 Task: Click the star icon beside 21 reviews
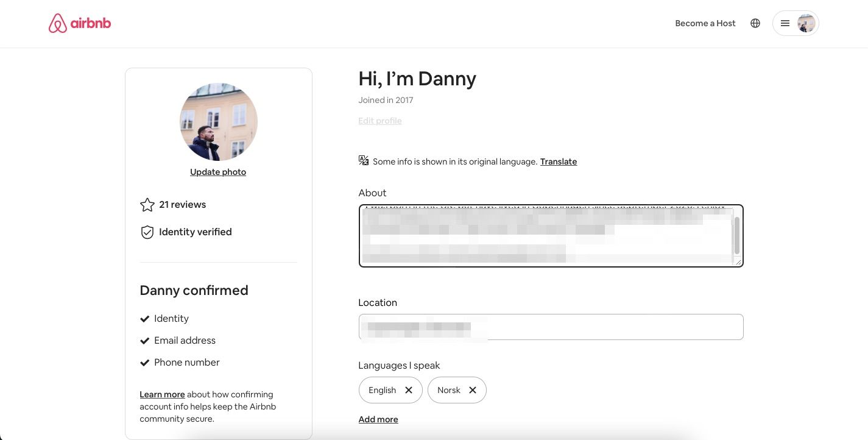click(147, 205)
